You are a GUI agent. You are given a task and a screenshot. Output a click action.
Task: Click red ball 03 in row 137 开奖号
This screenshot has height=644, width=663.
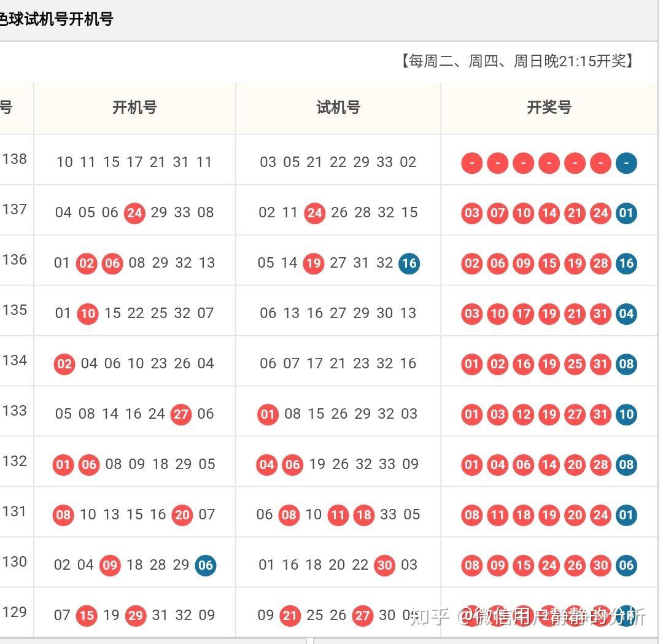(472, 212)
